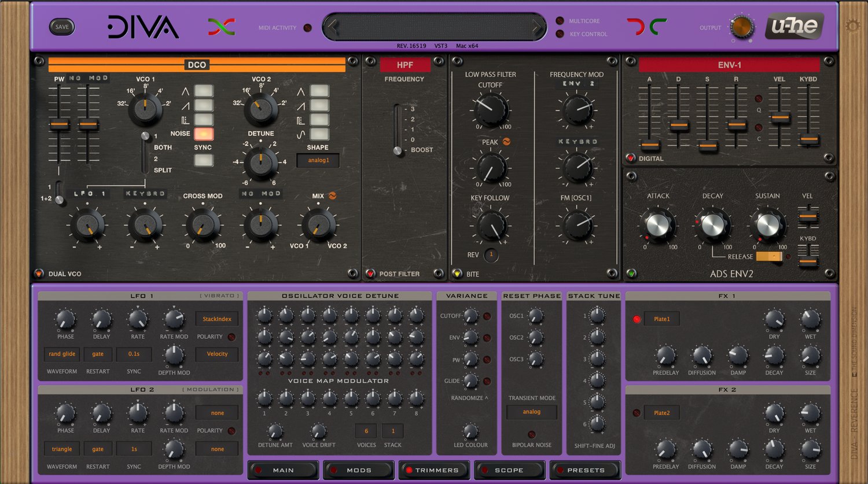Screen dimensions: 868x484
Task: Switch to the MODS tab
Action: click(359, 470)
